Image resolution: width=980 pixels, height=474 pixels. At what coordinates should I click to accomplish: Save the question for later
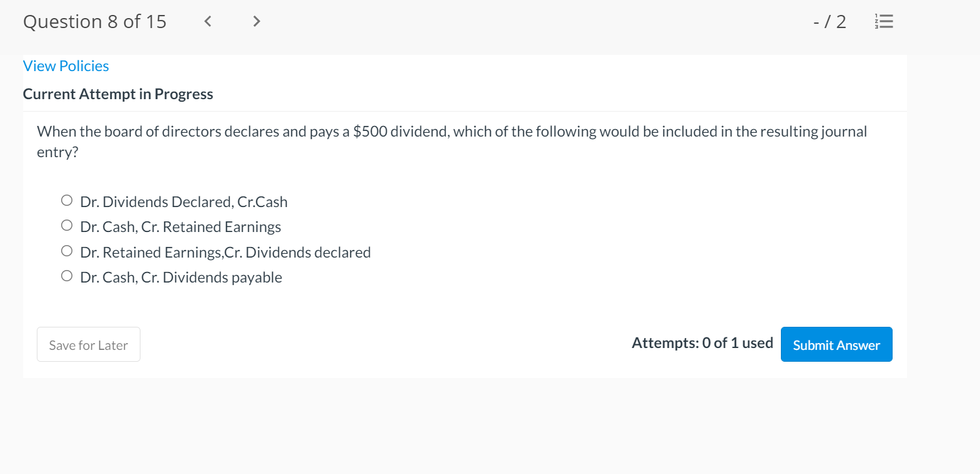tap(88, 344)
